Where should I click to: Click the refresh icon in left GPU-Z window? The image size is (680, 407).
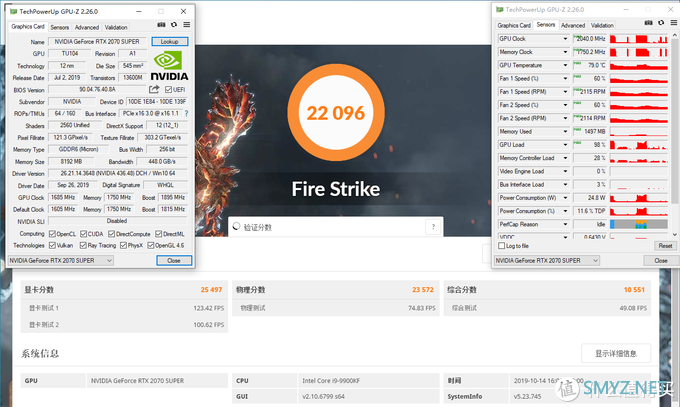coord(174,25)
